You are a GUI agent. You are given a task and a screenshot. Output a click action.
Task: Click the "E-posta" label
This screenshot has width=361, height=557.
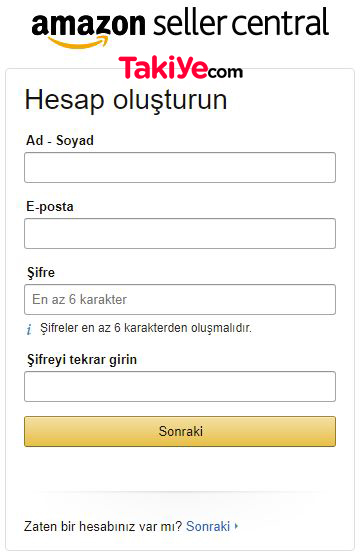point(50,207)
